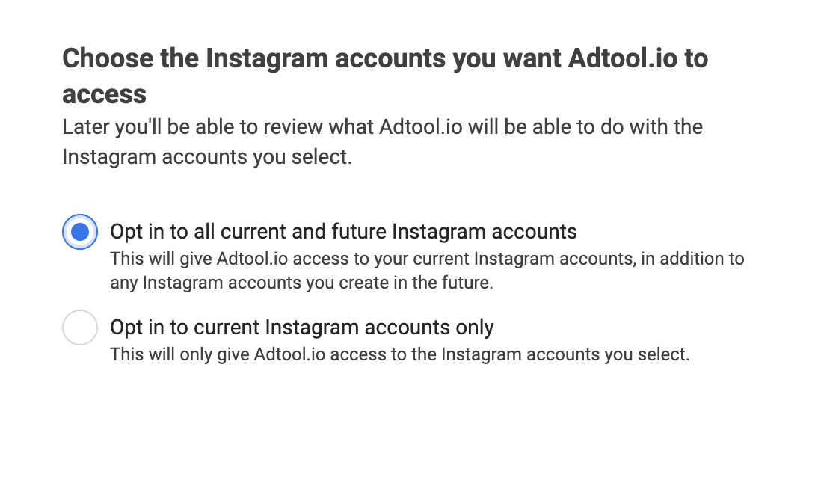
Task: Click the subtitle text about reviewing permissions
Action: point(382,141)
